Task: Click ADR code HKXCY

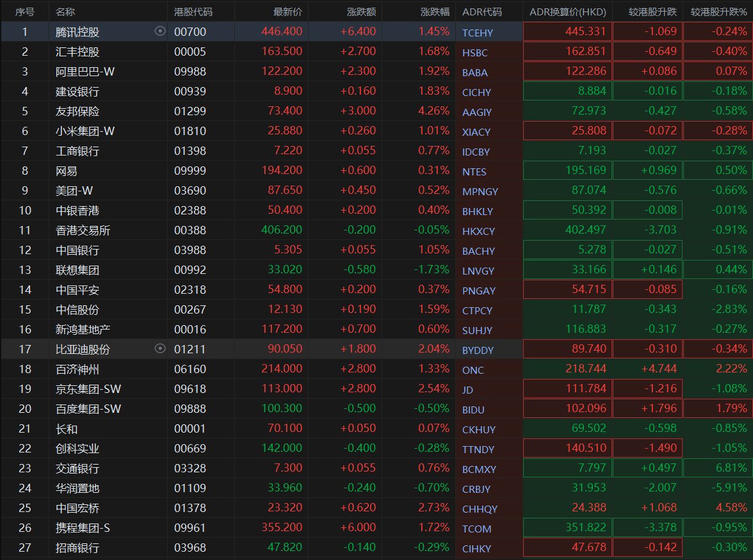Action: 478,231
